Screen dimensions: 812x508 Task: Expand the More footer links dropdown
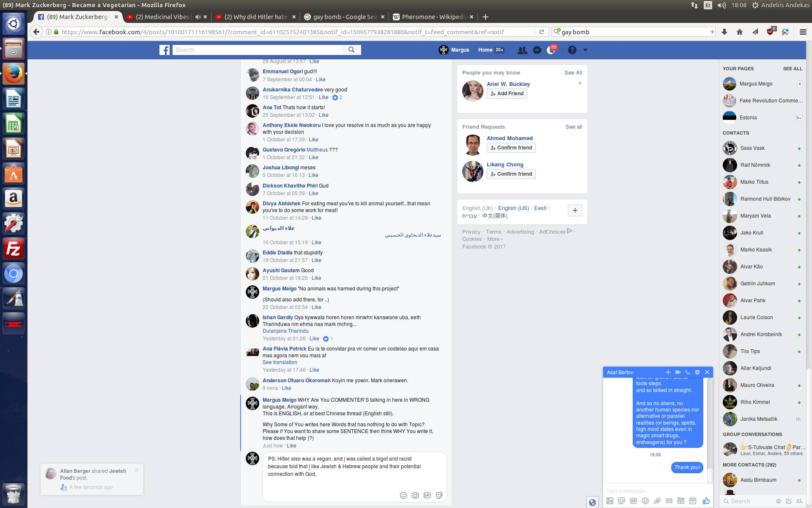coord(495,239)
